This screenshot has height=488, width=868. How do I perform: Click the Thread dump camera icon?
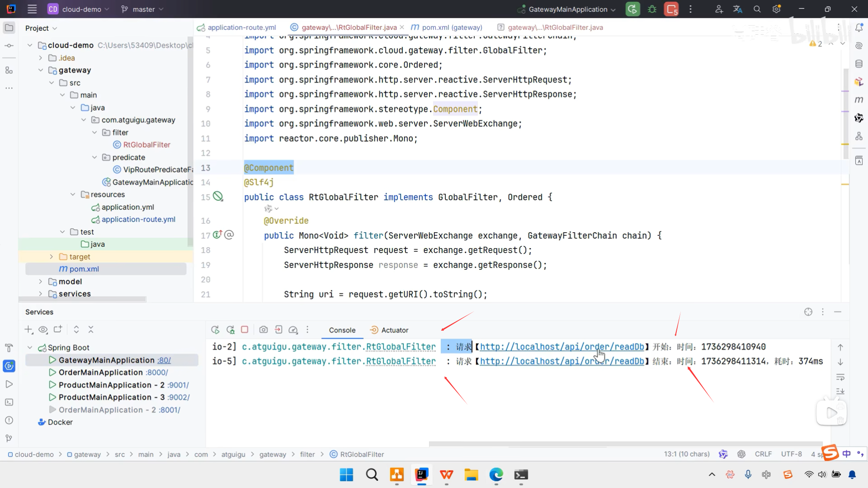coord(264,330)
